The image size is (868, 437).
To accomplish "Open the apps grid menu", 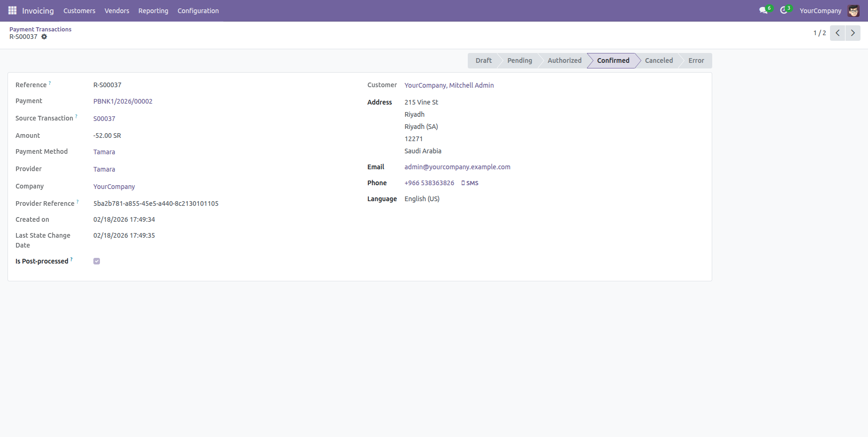I will [12, 10].
